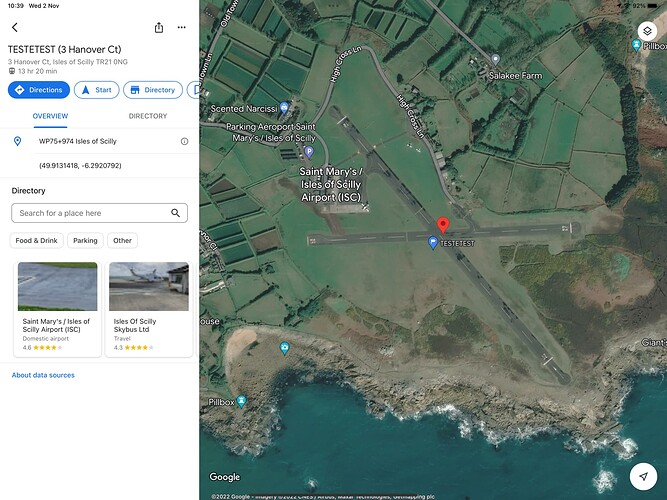Open Isles Of Scilly Skybus Ltd card
Screen dimensions: 667x500
[148, 308]
